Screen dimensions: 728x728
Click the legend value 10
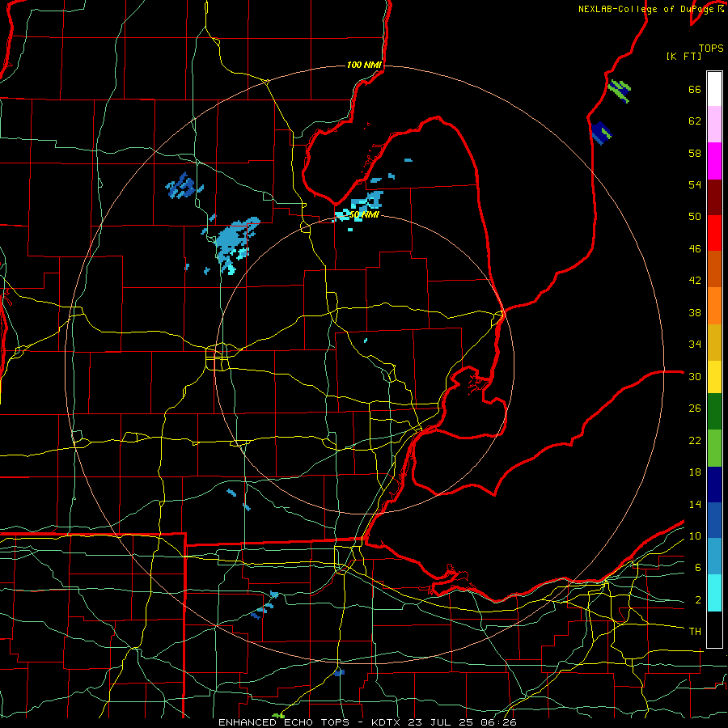pyautogui.click(x=695, y=536)
